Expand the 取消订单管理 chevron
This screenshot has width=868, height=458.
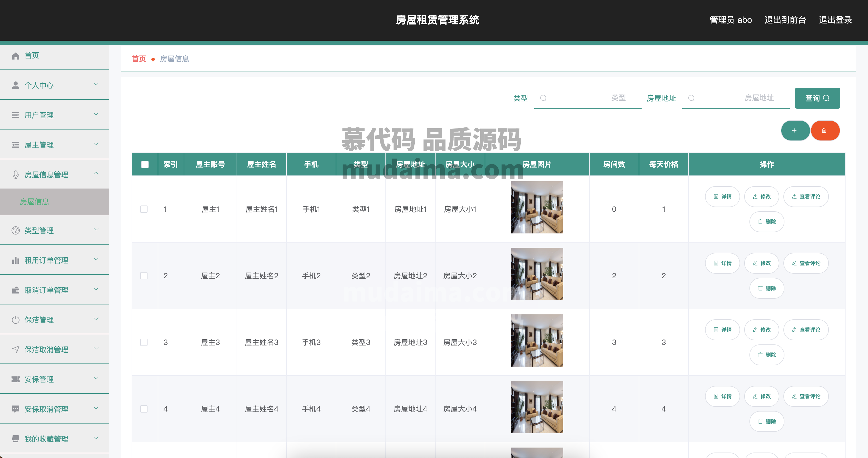[x=96, y=289]
